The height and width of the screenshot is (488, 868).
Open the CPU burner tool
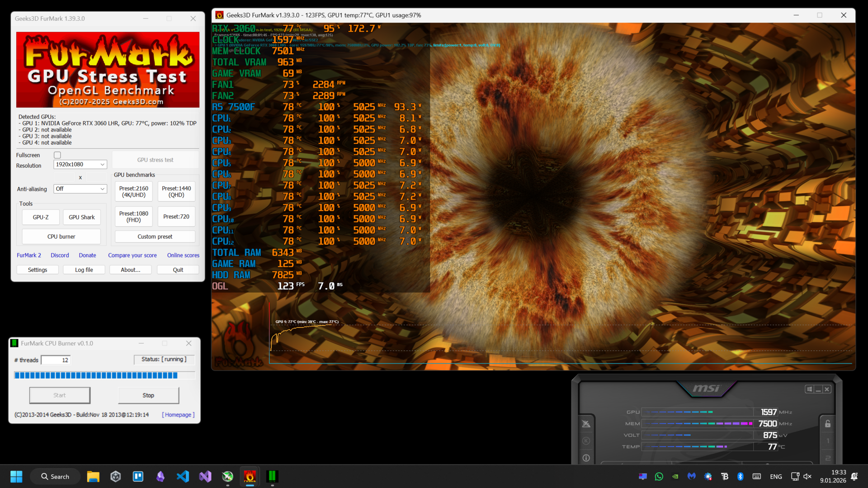point(61,237)
